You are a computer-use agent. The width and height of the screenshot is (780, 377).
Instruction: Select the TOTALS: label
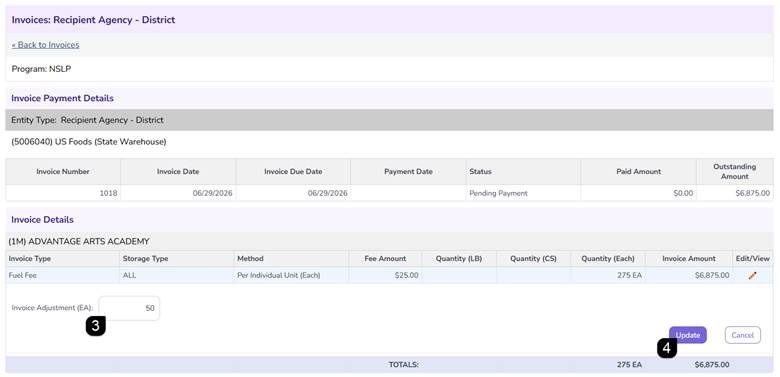coord(403,365)
